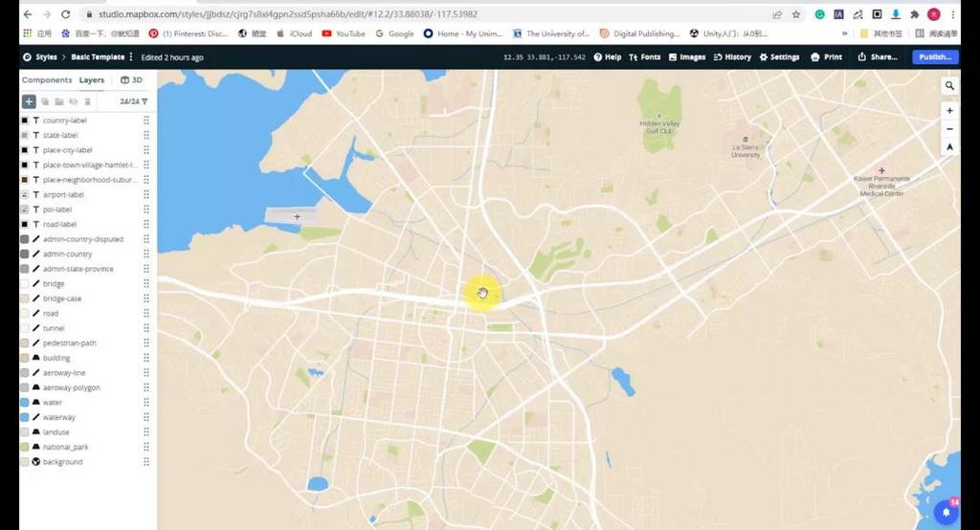Click the group layers folder icon
This screenshot has height=530, width=980.
[x=58, y=101]
